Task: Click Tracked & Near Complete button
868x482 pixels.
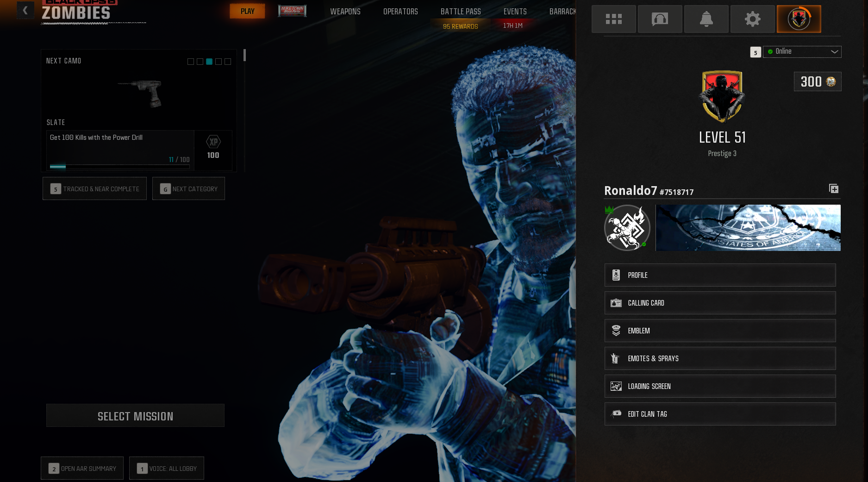Action: coord(94,188)
